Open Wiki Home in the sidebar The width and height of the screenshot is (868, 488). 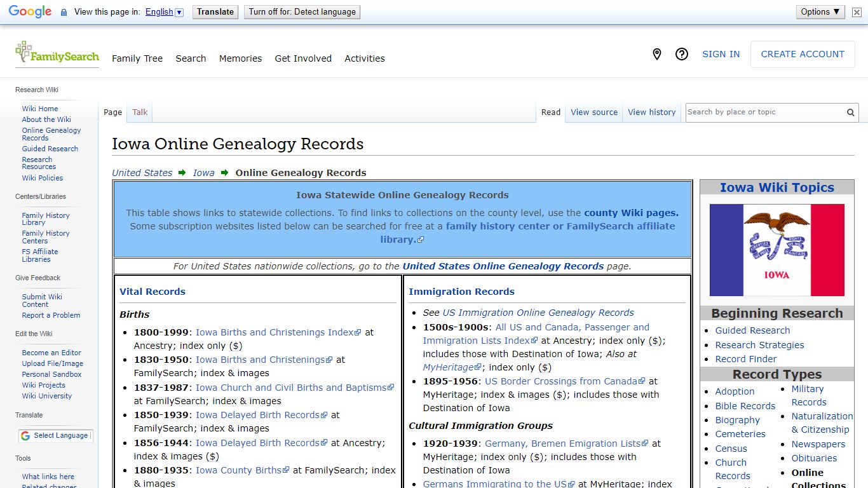40,109
